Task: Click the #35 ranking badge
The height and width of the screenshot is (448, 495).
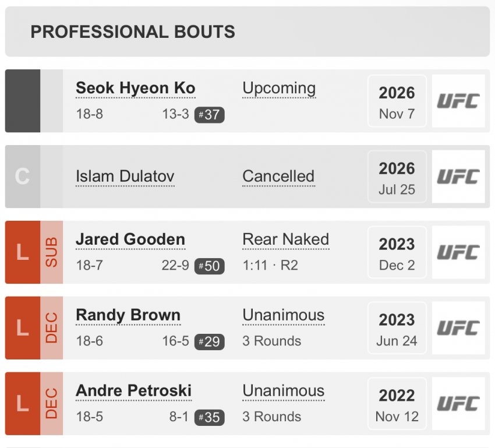Action: (209, 417)
